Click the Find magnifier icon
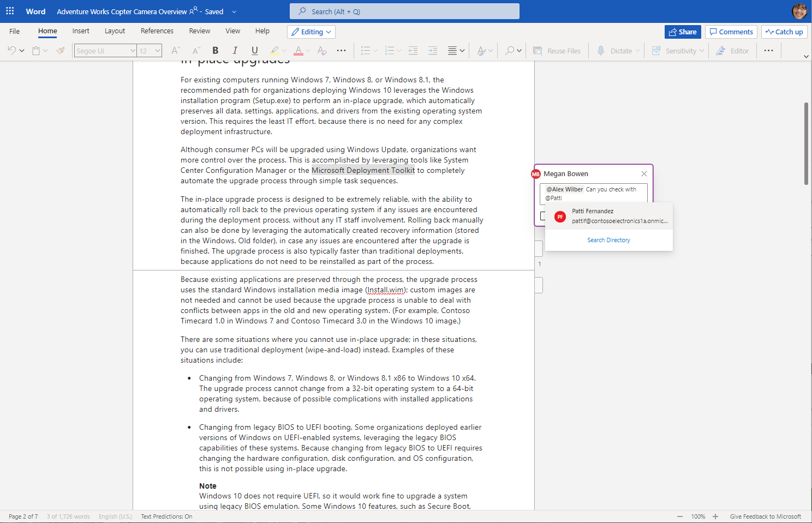The image size is (812, 523). click(x=510, y=51)
